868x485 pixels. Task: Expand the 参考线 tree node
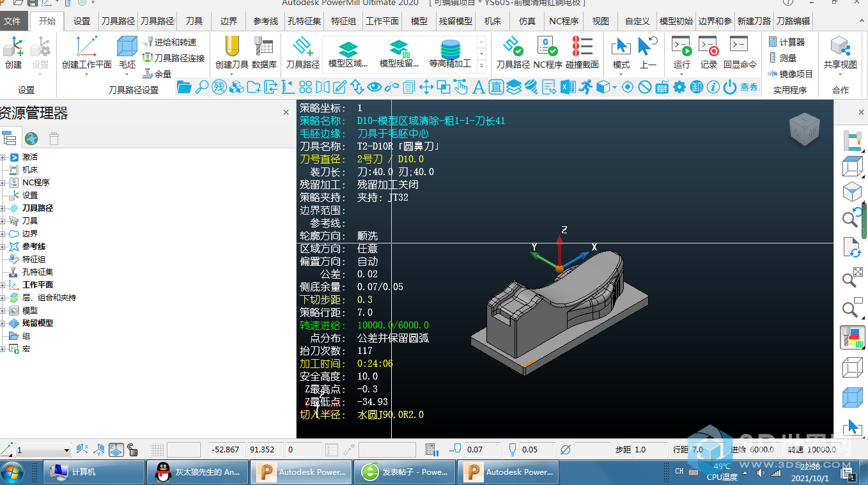pos(3,247)
